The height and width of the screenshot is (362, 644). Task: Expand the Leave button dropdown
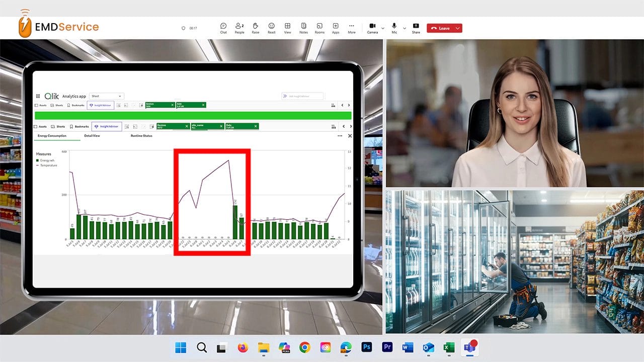point(458,28)
